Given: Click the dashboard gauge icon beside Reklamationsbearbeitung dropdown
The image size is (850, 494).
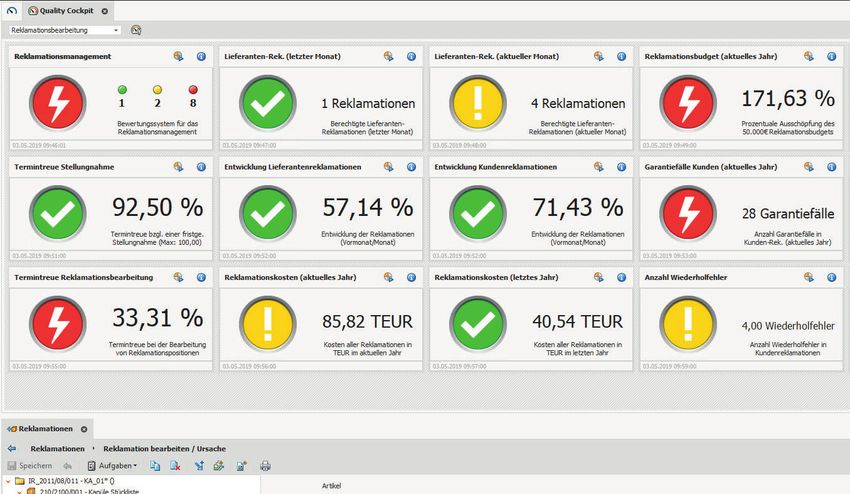Looking at the screenshot, I should (x=136, y=30).
